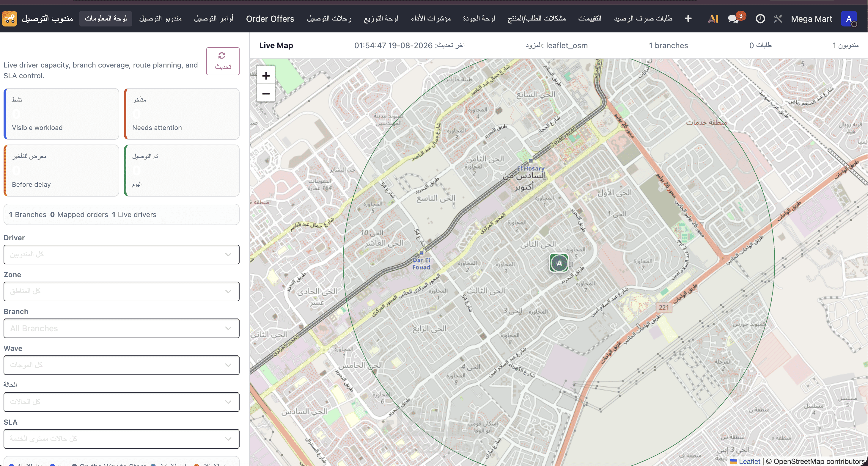The image size is (868, 466).
Task: Switch company Mega Mart selector
Action: (x=812, y=18)
